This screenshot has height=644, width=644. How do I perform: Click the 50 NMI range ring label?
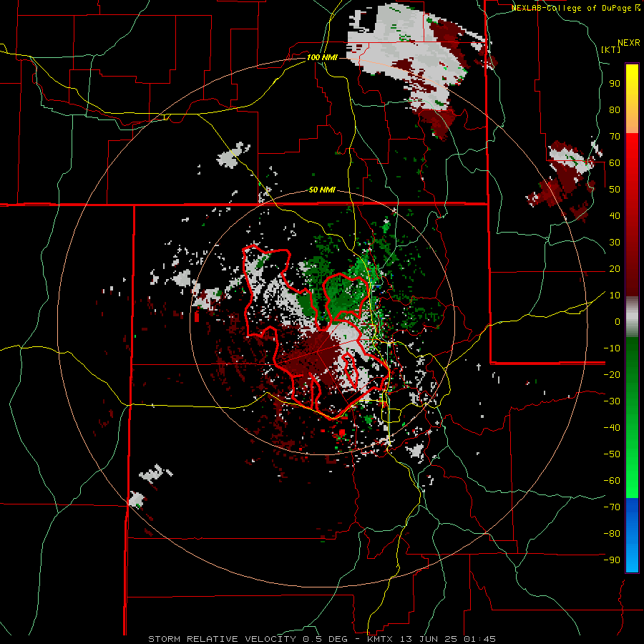322,190
